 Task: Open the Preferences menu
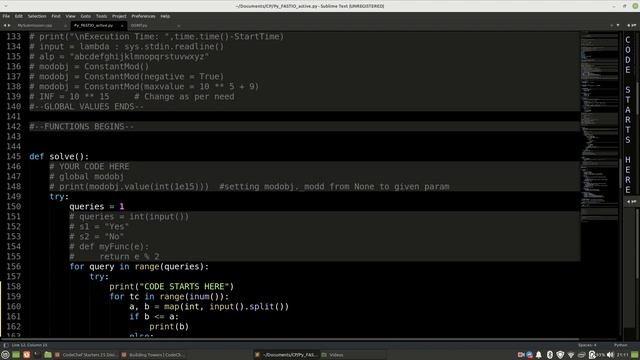pyautogui.click(x=143, y=16)
